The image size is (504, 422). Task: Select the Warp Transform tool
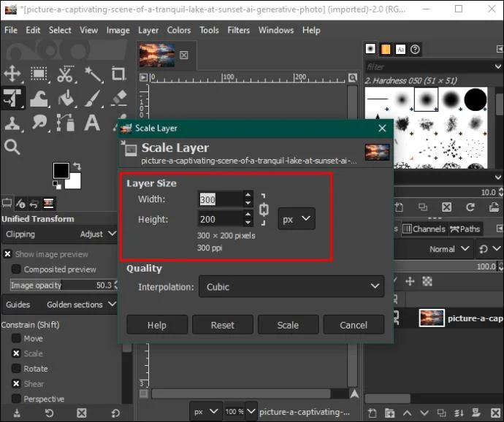point(39,99)
